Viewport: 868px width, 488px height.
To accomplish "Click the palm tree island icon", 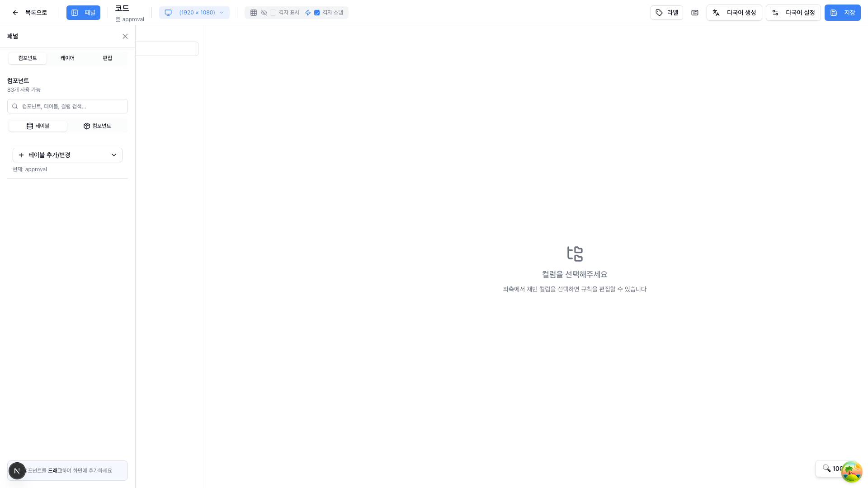I will click(x=851, y=472).
